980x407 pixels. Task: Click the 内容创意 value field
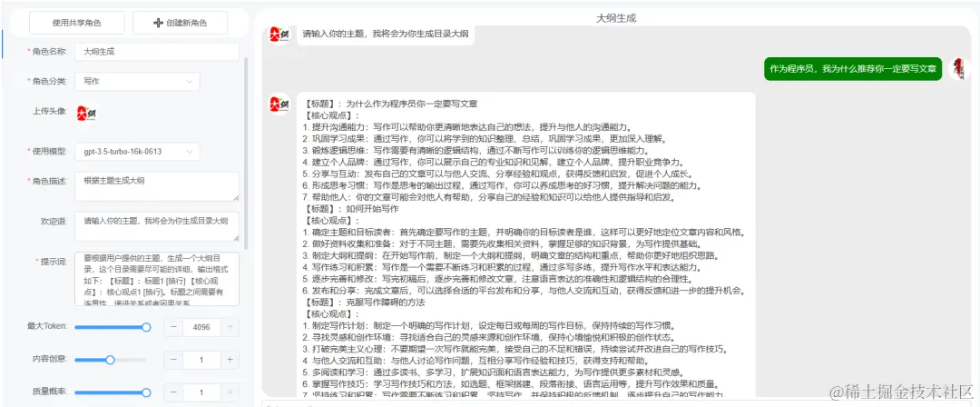[x=201, y=360]
